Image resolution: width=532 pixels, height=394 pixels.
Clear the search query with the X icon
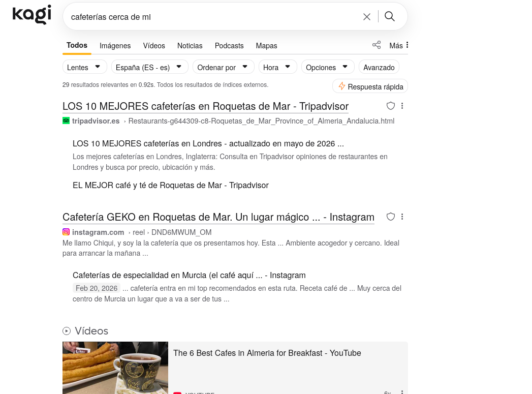[367, 17]
